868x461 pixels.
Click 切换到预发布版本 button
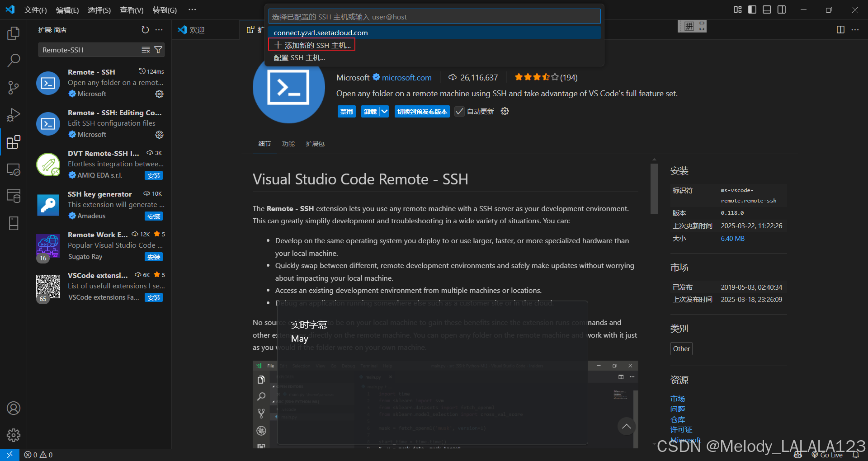coord(422,112)
